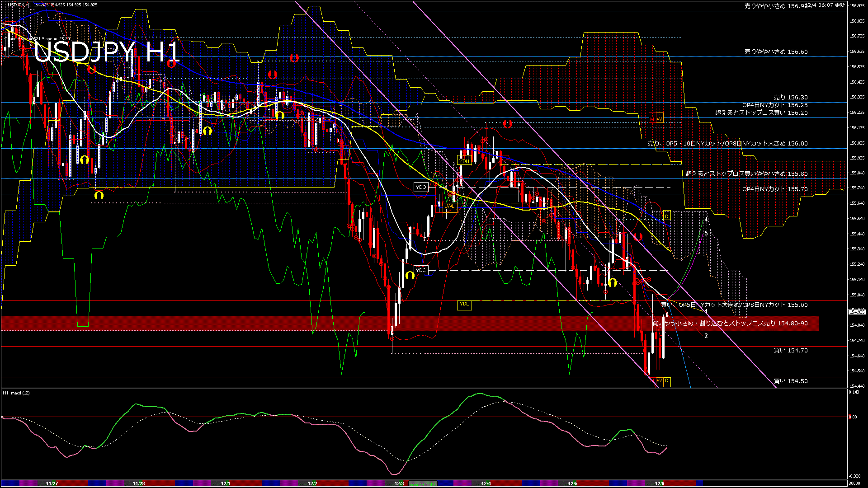Click the red U icon above the 12/3 candles
Screen dimensions: 868x488
click(508, 124)
